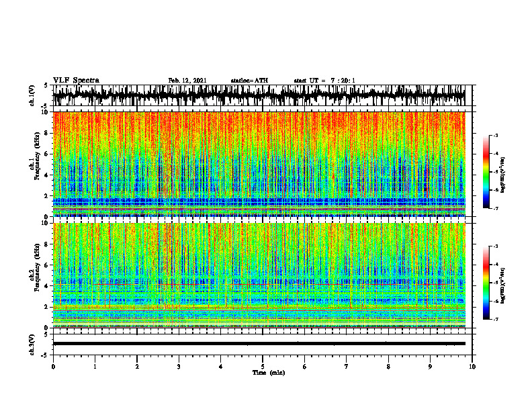532x411 pixels.
Task: Click the "-7" tick on upper colorbar
Action: click(x=495, y=208)
